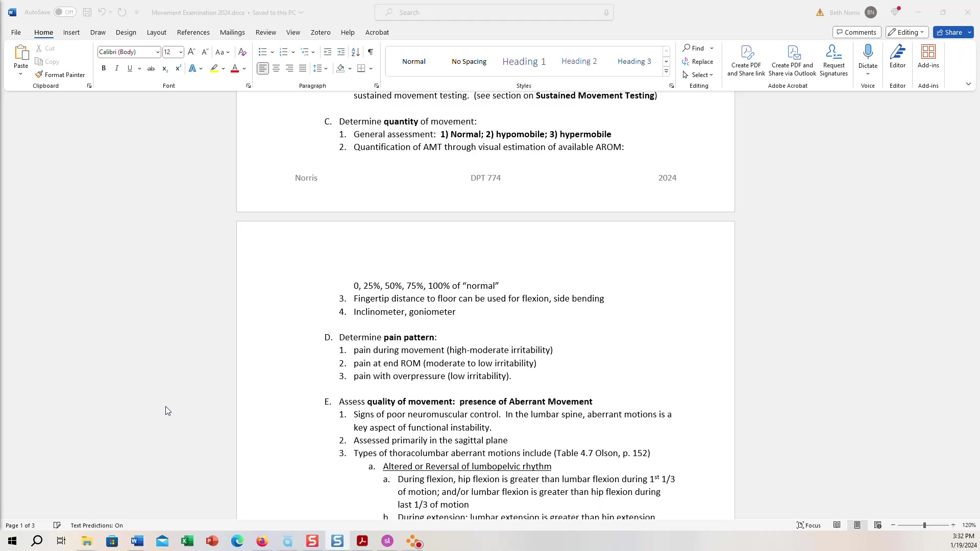
Task: Toggle the AutoSave switch
Action: pyautogui.click(x=65, y=12)
